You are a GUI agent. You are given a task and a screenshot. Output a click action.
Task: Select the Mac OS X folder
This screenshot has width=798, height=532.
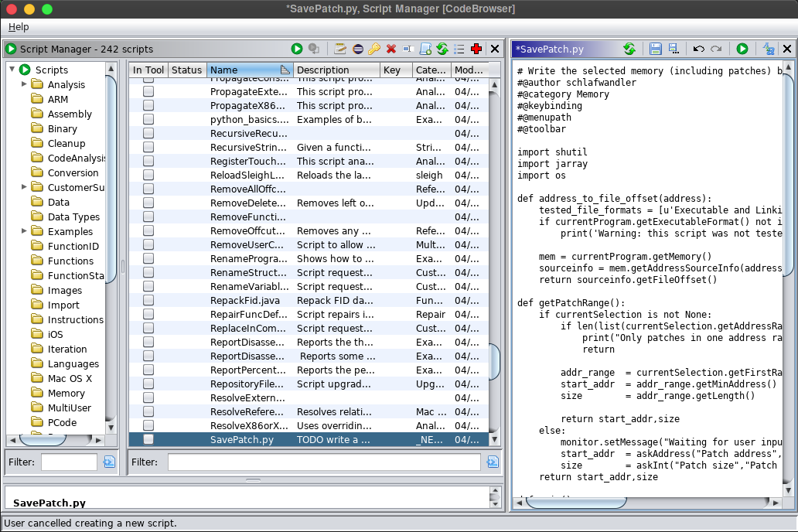coord(70,378)
